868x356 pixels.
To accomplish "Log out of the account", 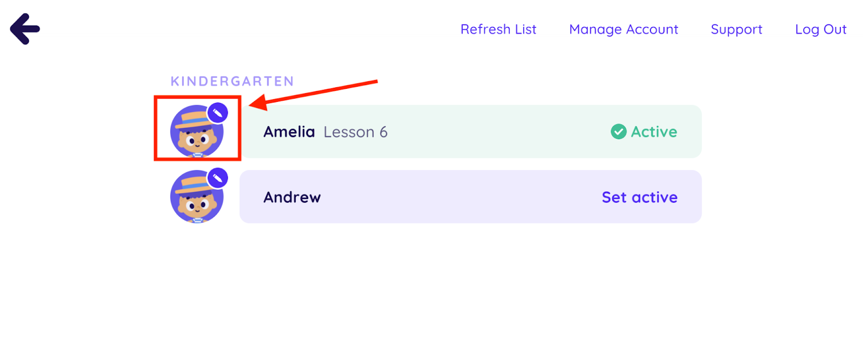I will (820, 29).
